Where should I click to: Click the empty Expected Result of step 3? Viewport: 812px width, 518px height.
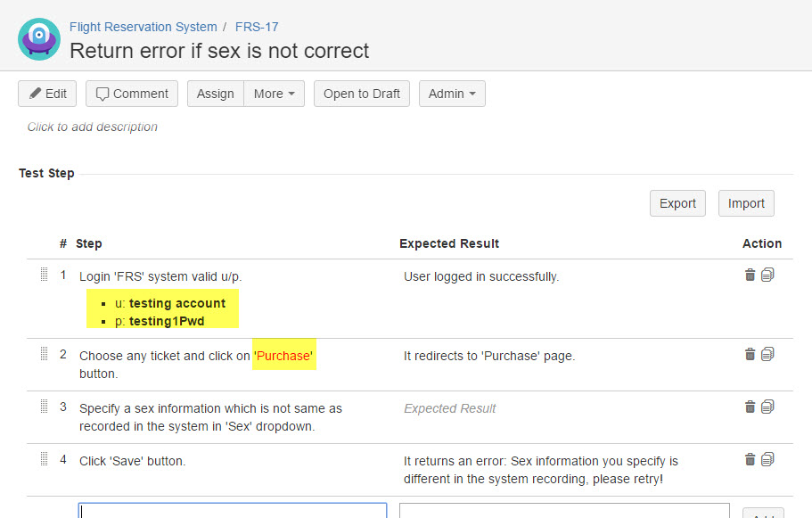450,408
